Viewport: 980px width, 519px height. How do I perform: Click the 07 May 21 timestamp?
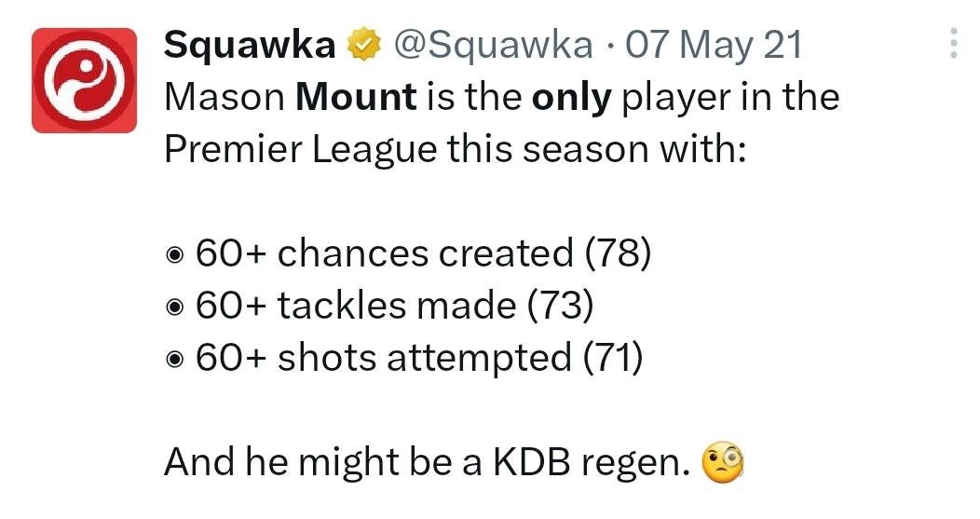pos(715,45)
